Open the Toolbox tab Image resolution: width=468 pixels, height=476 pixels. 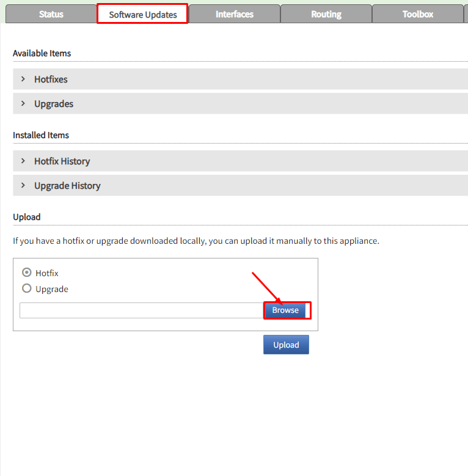coord(417,14)
